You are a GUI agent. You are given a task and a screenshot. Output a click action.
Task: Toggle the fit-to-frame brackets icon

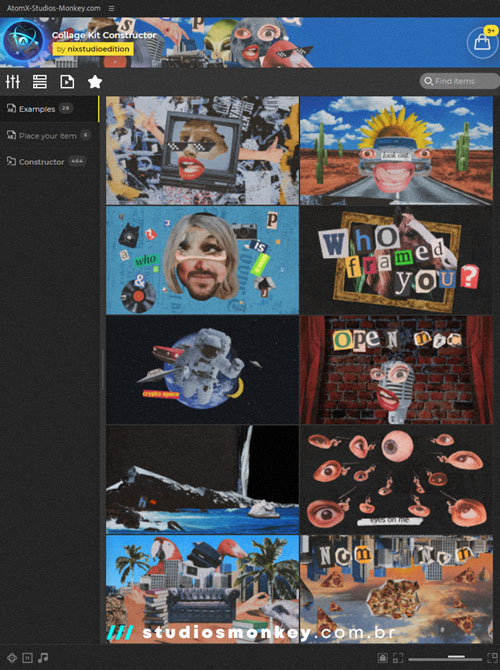coord(398,658)
